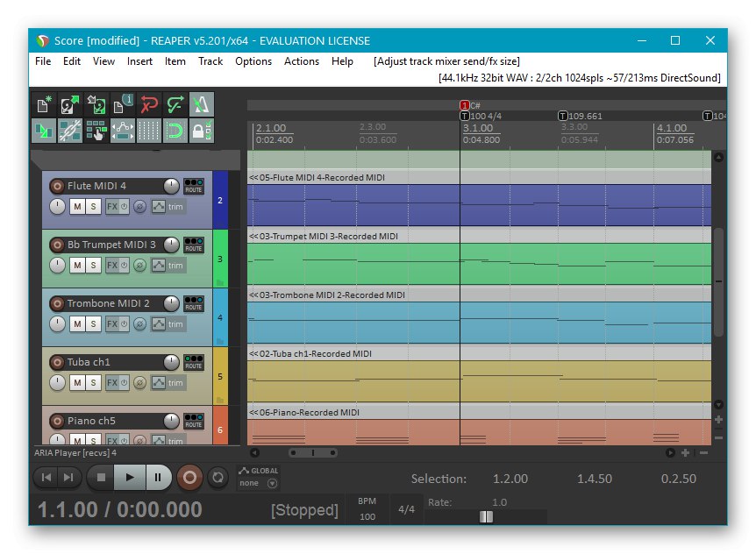This screenshot has height=554, width=756.
Task: Solo the Flute MIDI 4 track
Action: [93, 207]
